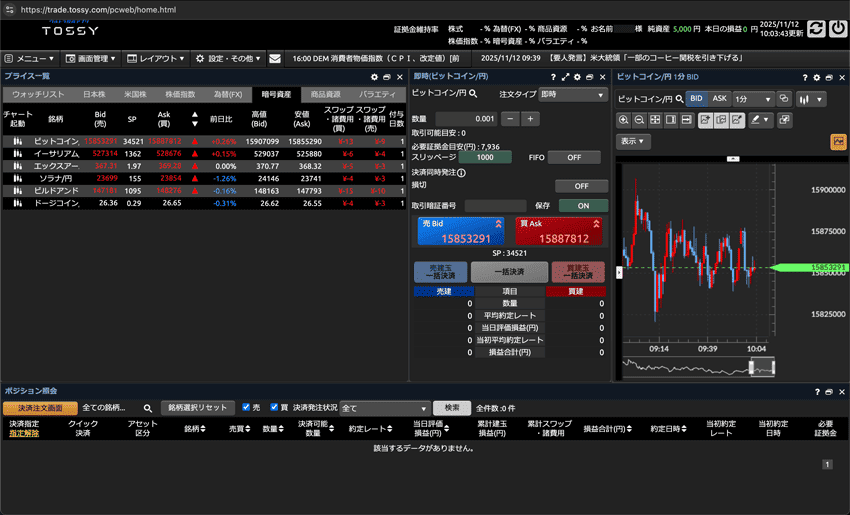Click the blue 売 Bid price button
850x515 pixels.
pyautogui.click(x=461, y=232)
